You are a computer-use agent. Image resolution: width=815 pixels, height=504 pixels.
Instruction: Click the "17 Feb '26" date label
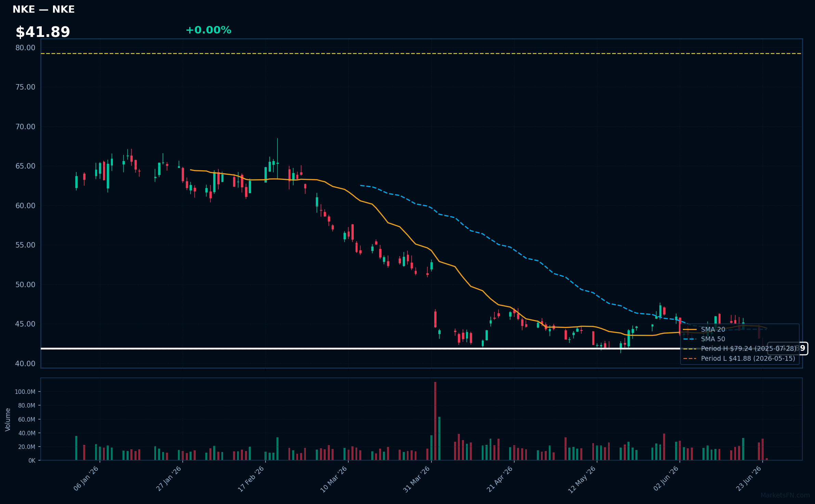251,479
